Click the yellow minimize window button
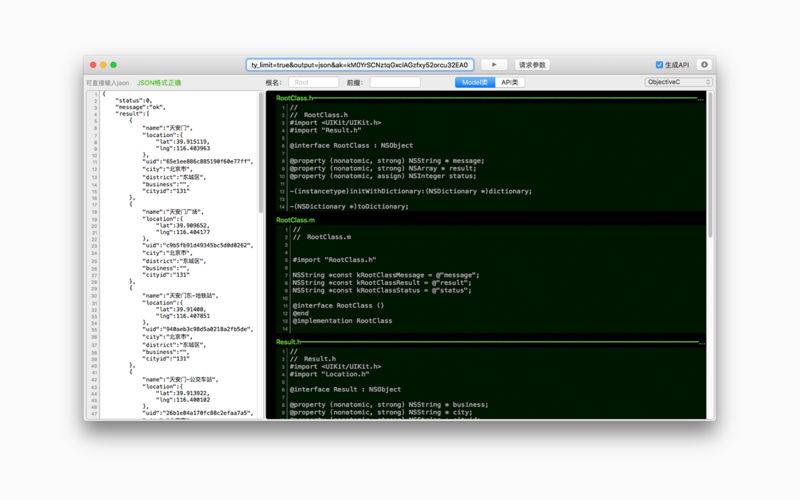The height and width of the screenshot is (500, 800). coord(111,64)
